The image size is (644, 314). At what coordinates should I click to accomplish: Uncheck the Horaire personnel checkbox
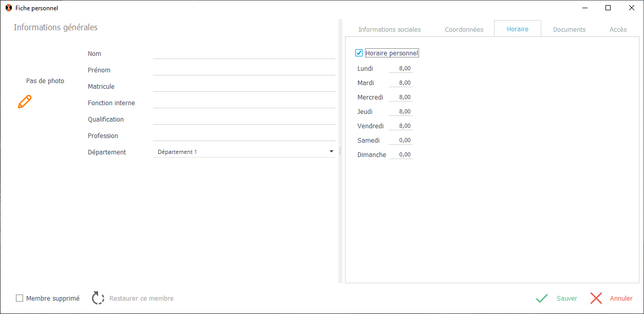tap(359, 53)
